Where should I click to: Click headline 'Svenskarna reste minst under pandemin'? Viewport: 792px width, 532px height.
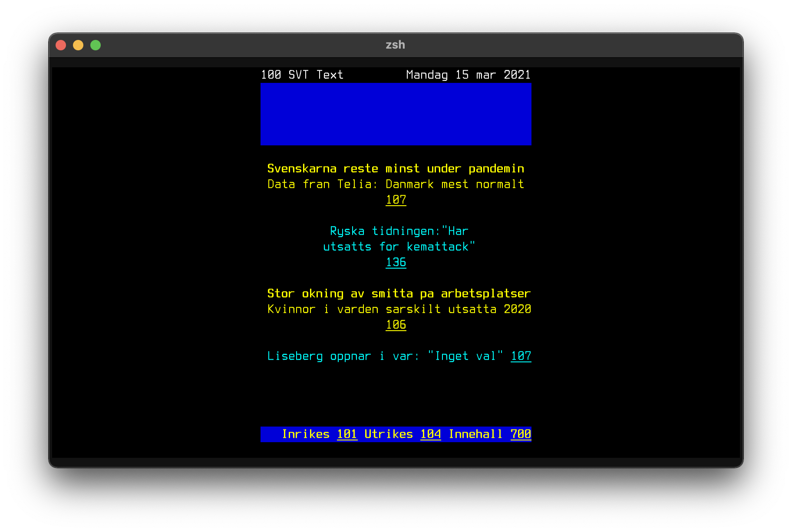(396, 168)
